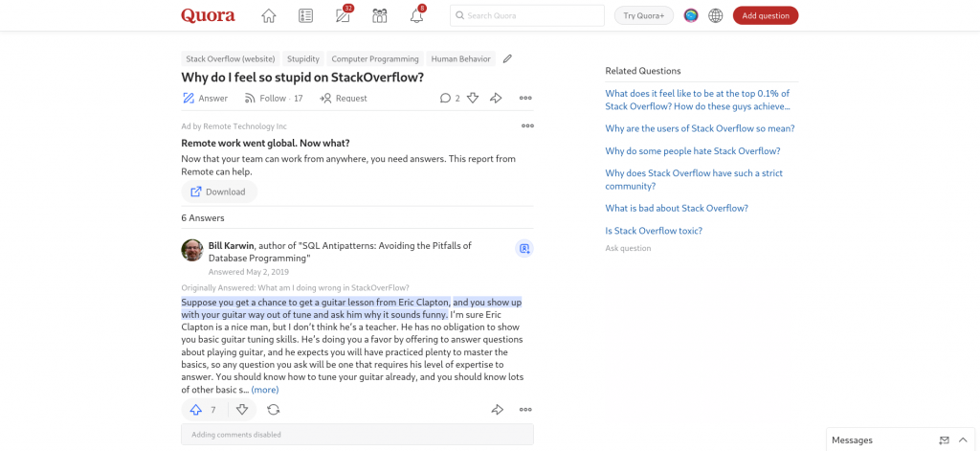
Task: Expand answer with the (more) link
Action: [x=265, y=390]
